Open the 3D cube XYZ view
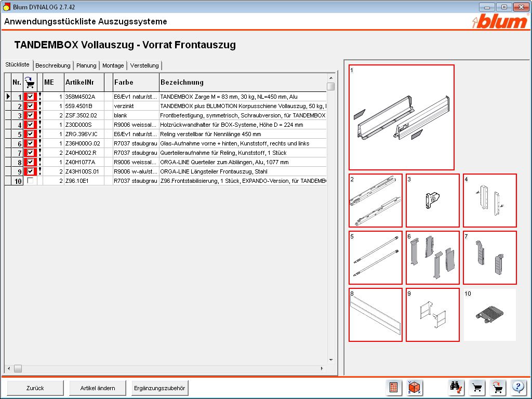The height and width of the screenshot is (399, 532). pyautogui.click(x=414, y=387)
